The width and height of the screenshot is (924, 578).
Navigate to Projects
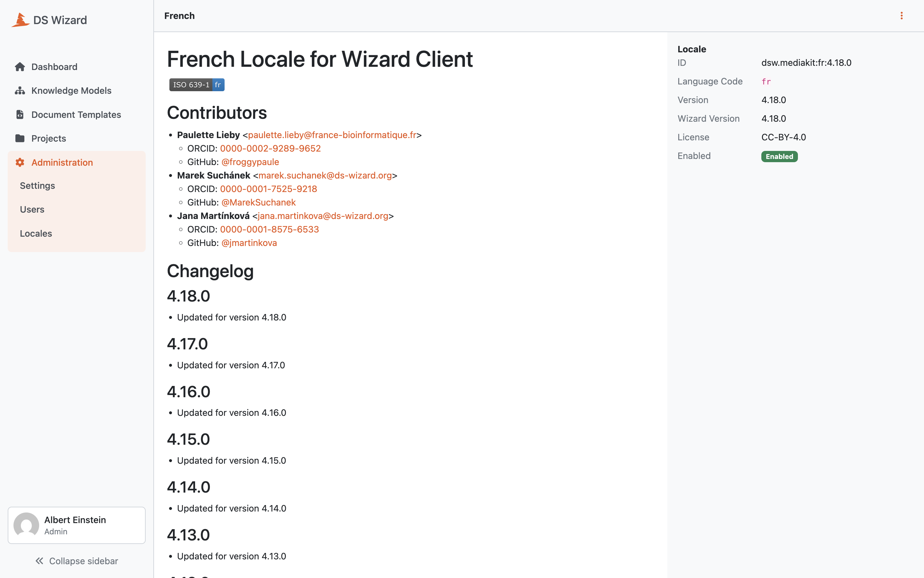(x=76, y=138)
